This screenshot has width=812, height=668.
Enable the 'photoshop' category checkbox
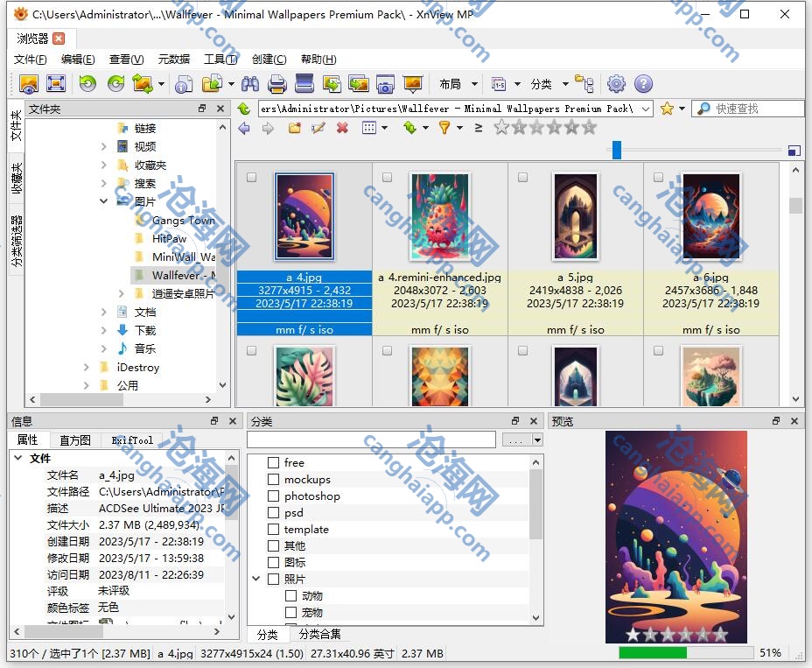pos(274,496)
